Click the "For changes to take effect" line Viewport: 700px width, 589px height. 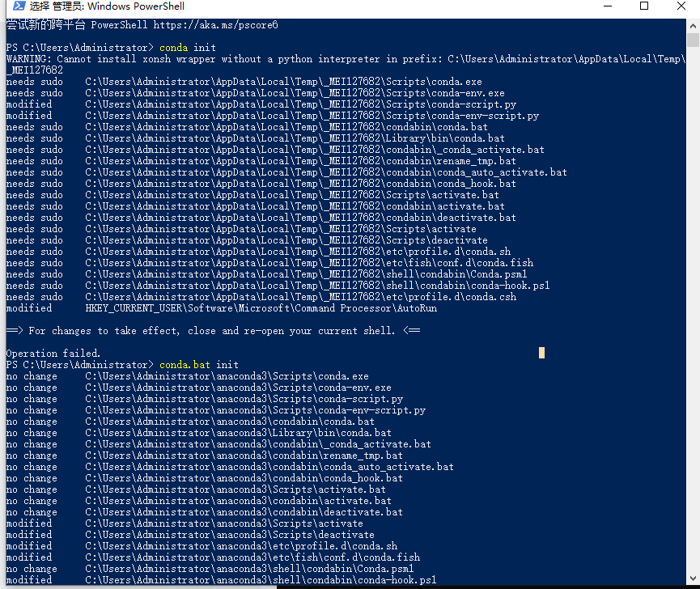coord(210,330)
